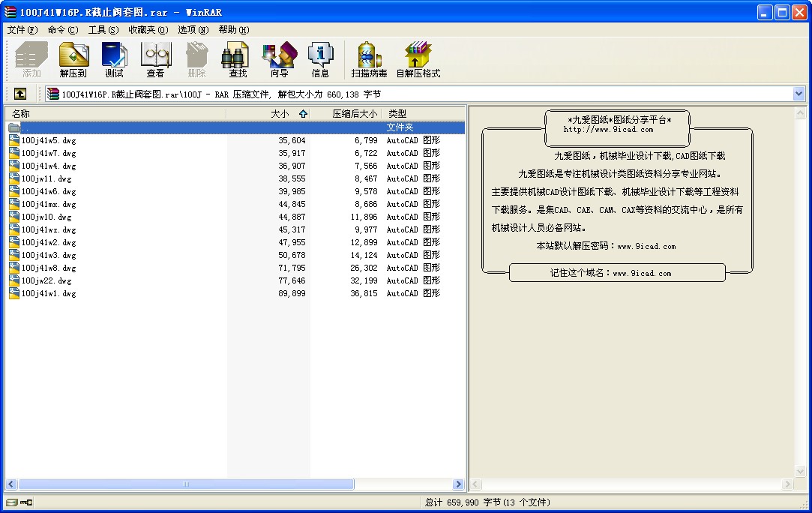The width and height of the screenshot is (812, 513).
Task: Click size value 89,899
Action: [292, 293]
